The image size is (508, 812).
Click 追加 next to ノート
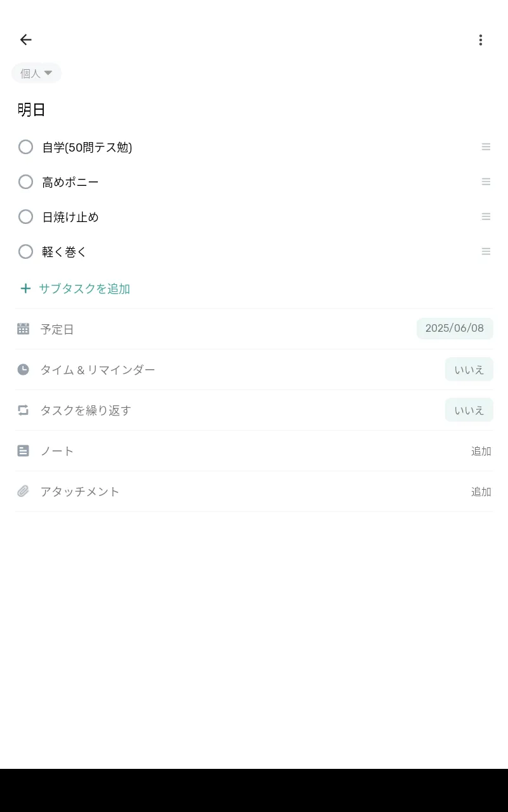pyautogui.click(x=481, y=451)
